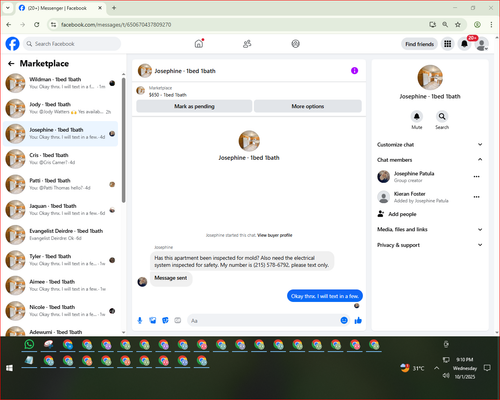Send a voice clip with microphone icon
The height and width of the screenshot is (400, 500).
click(140, 320)
